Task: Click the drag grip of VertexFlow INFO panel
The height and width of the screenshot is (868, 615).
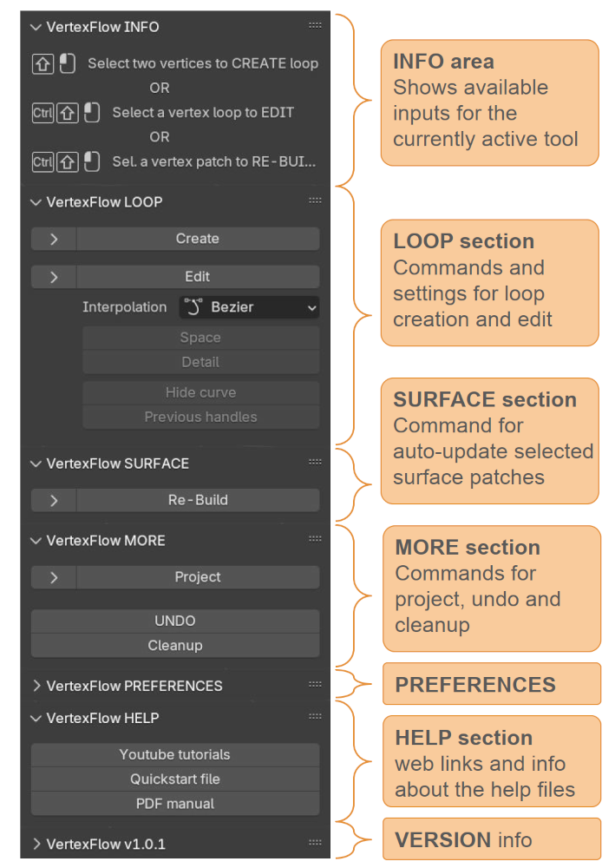Action: click(x=315, y=25)
